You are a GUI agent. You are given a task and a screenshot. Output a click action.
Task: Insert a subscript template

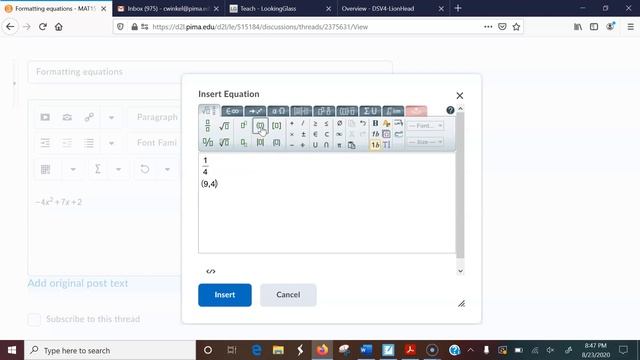tap(244, 142)
